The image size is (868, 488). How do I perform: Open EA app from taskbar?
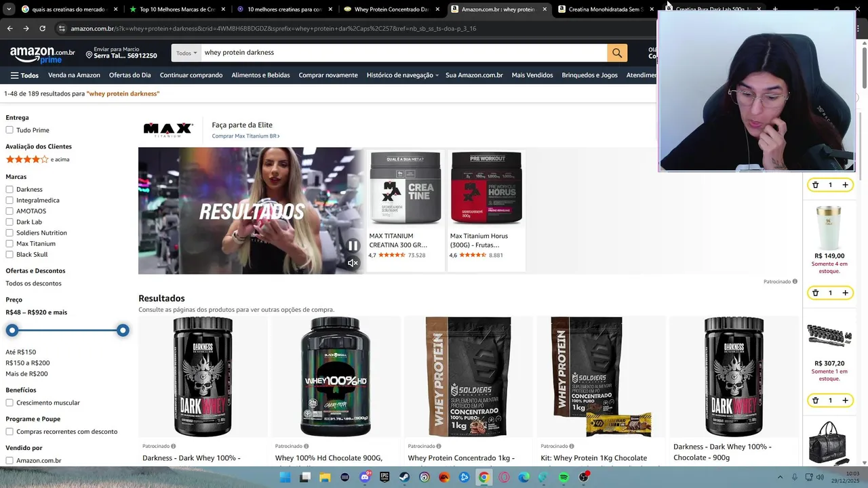click(444, 477)
